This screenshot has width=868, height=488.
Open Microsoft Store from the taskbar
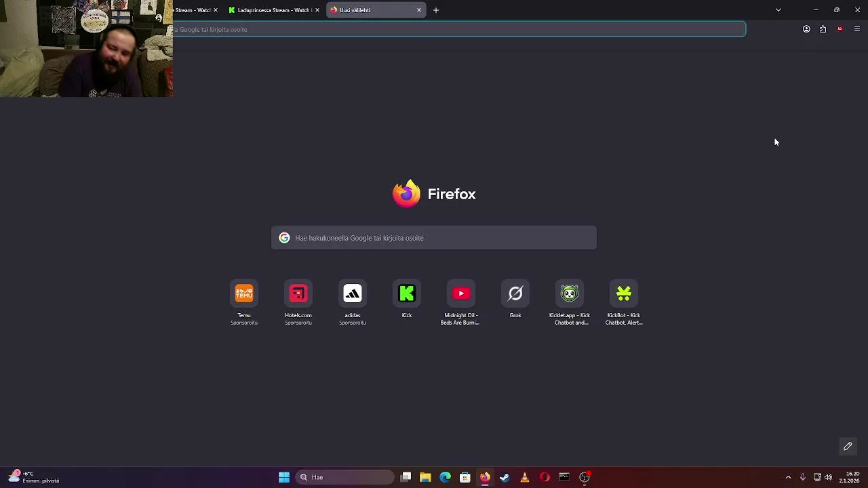465,477
